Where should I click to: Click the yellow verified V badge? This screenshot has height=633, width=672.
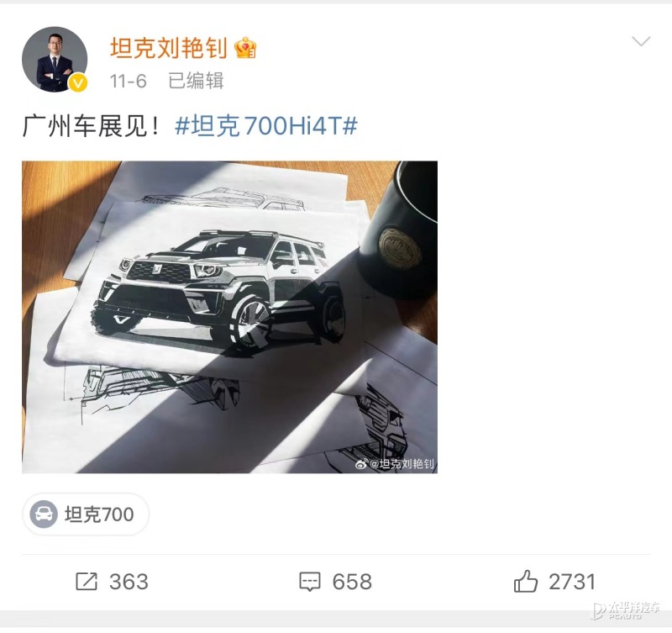pyautogui.click(x=77, y=82)
